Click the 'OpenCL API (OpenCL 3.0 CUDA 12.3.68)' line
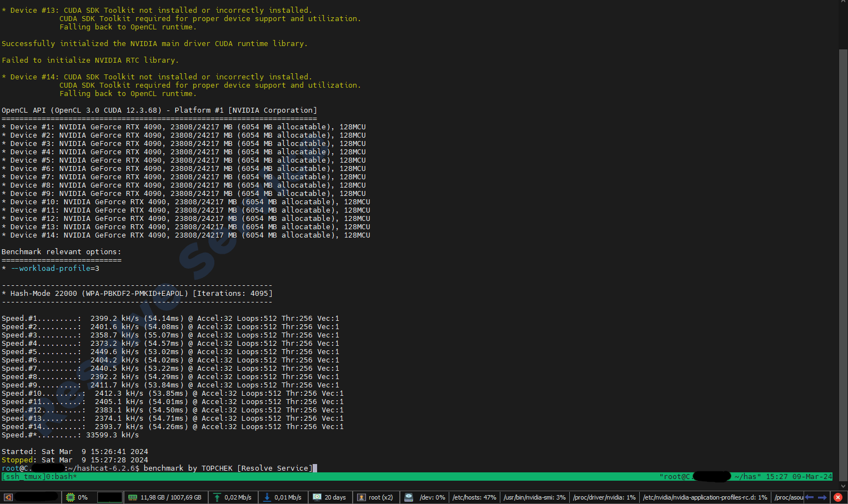Viewport: 848px width, 504px height. tap(159, 110)
